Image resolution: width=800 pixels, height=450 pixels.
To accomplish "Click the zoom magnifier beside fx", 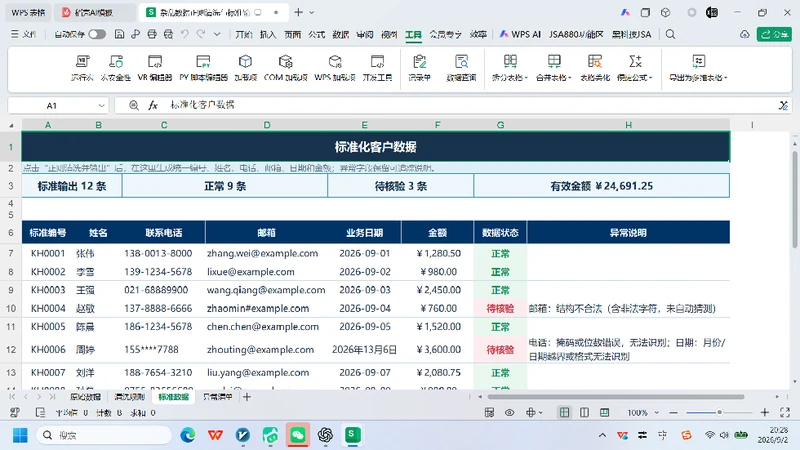I will click(134, 105).
